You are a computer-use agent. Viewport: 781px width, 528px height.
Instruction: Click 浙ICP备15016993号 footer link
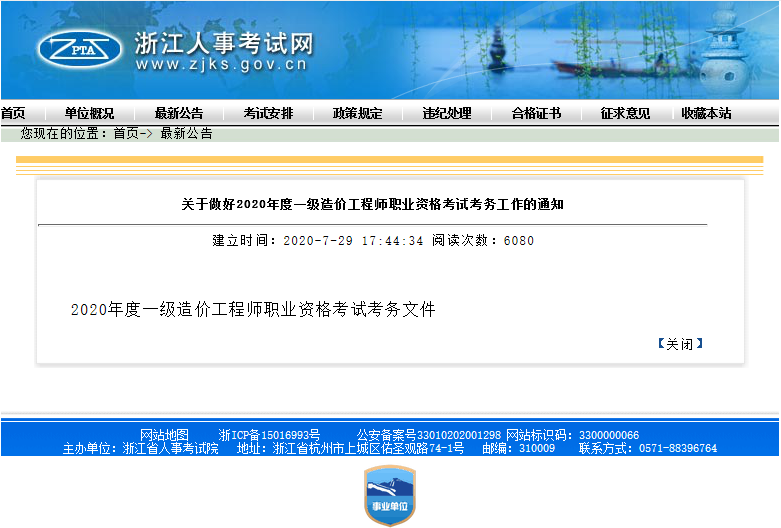click(x=269, y=435)
